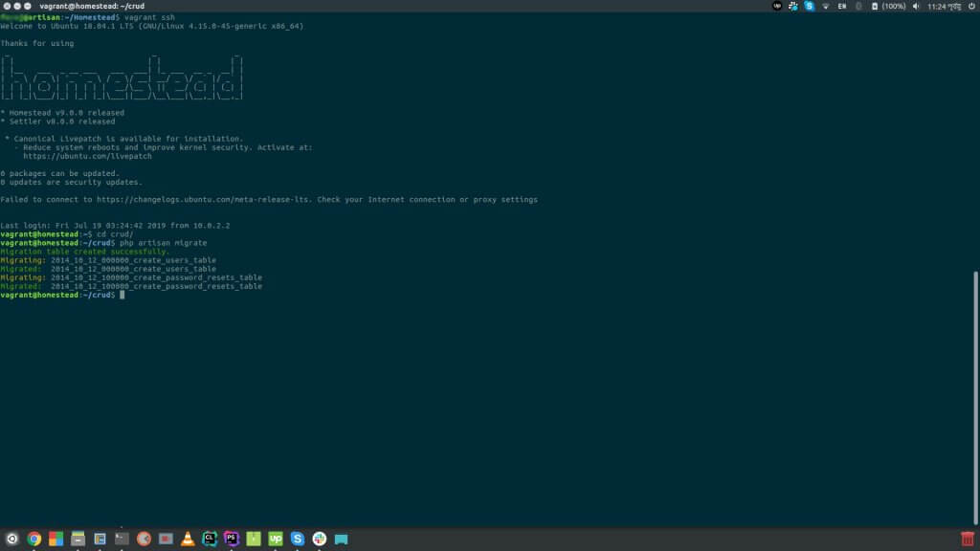Click the 'php artisan migrate' command text
Screen dimensions: 980x551
(163, 243)
